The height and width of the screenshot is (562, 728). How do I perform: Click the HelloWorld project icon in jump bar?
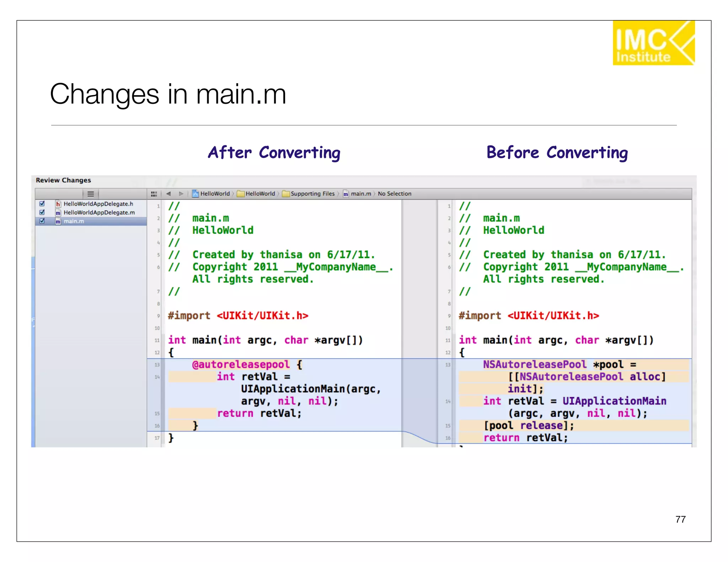click(195, 194)
